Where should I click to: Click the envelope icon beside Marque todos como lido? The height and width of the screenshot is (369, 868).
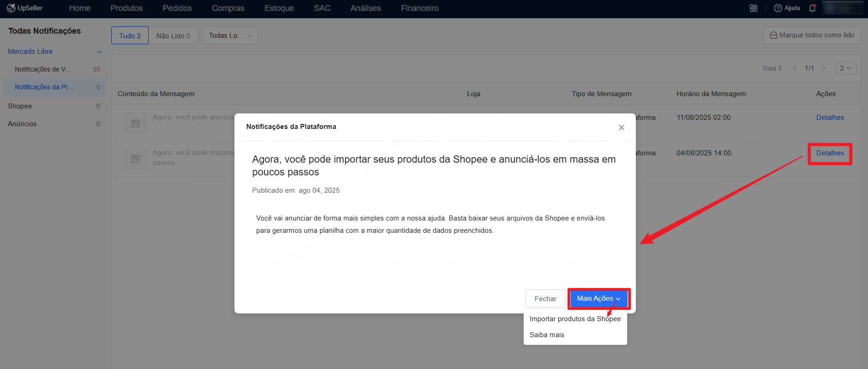[774, 35]
